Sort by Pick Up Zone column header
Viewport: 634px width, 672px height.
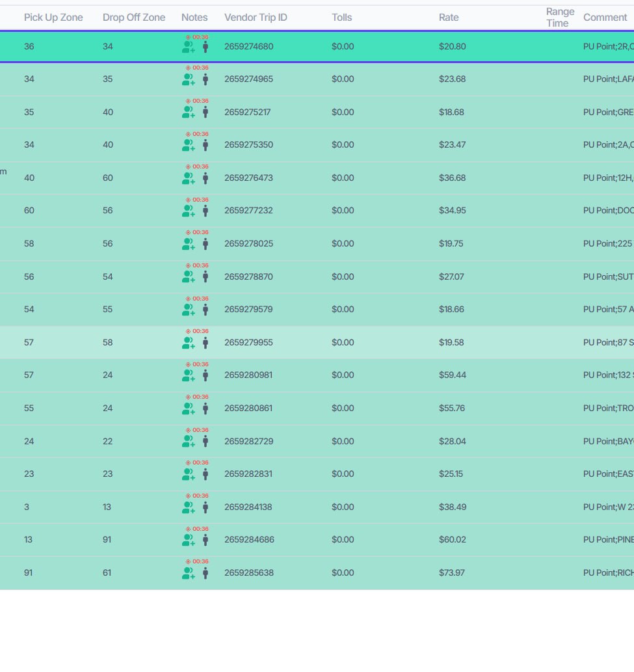pos(53,18)
